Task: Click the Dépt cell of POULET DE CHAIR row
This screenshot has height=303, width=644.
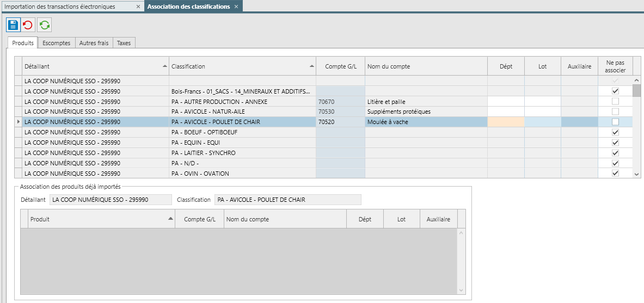Action: [506, 122]
